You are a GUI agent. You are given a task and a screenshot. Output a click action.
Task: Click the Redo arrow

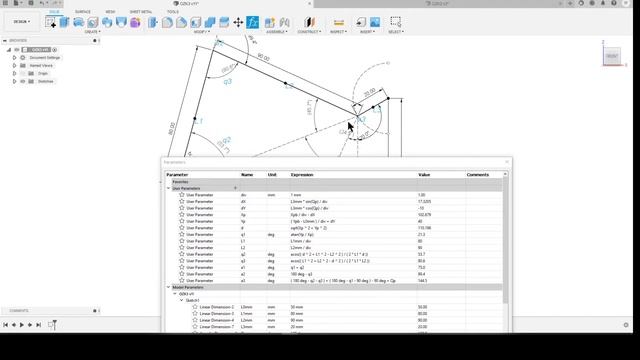click(55, 3)
